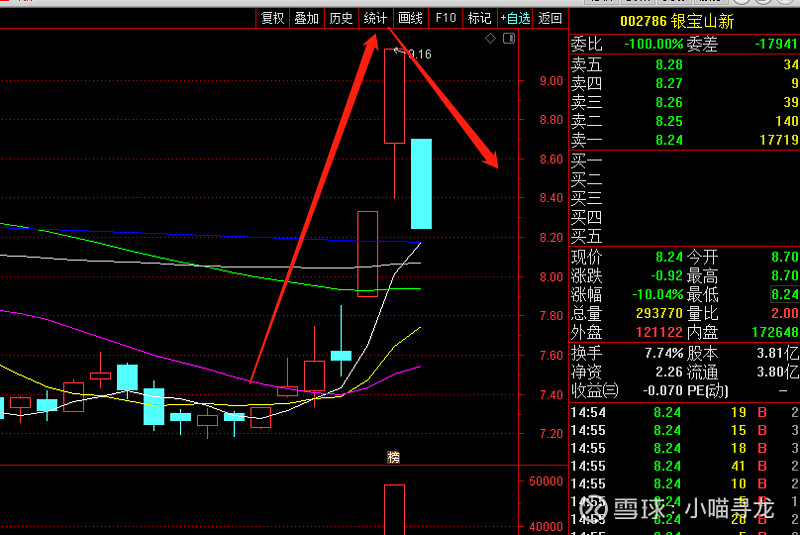Select the 画线 drawing tool
Viewport: 800px width, 535px height.
coord(410,18)
